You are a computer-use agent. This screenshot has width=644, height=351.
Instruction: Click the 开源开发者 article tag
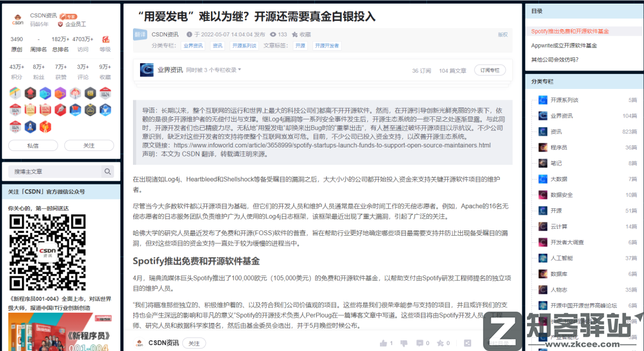326,45
